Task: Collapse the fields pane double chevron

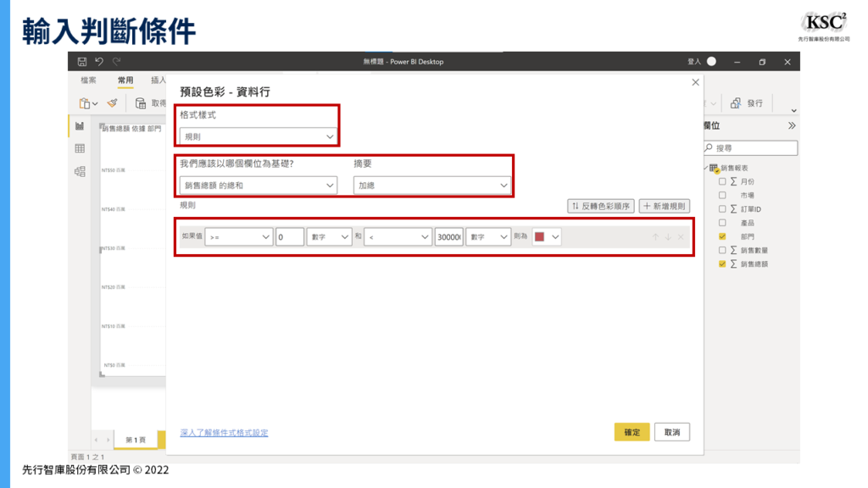Action: tap(792, 125)
